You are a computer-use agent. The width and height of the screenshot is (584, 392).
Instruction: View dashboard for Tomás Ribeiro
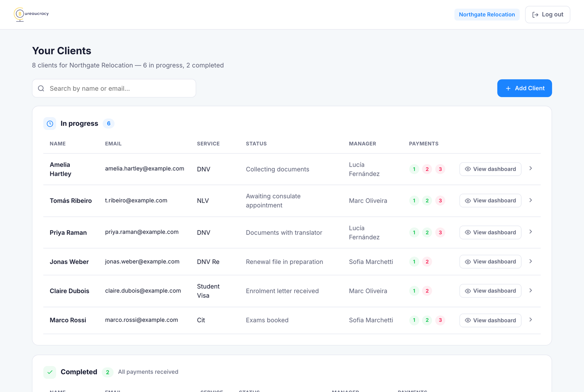(x=490, y=201)
